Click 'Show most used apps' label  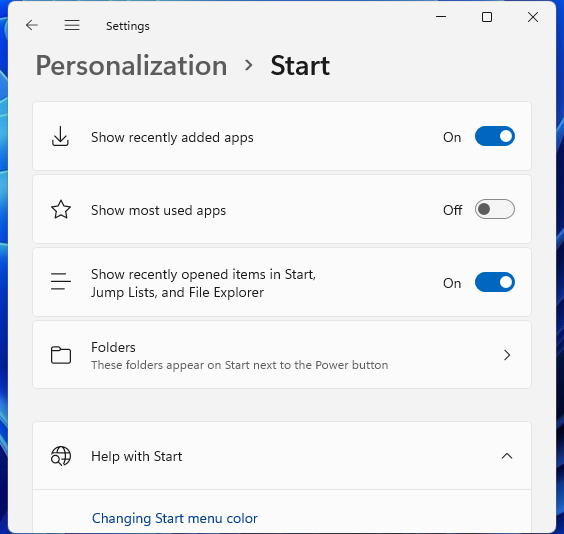[158, 210]
